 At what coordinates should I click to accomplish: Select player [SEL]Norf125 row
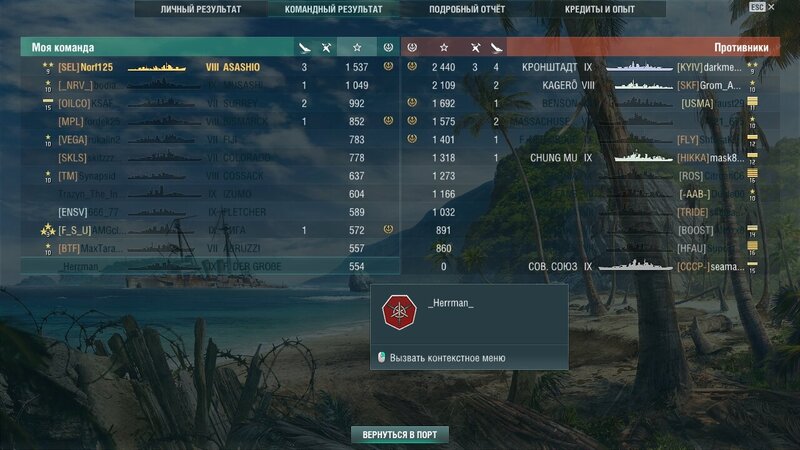click(x=210, y=67)
